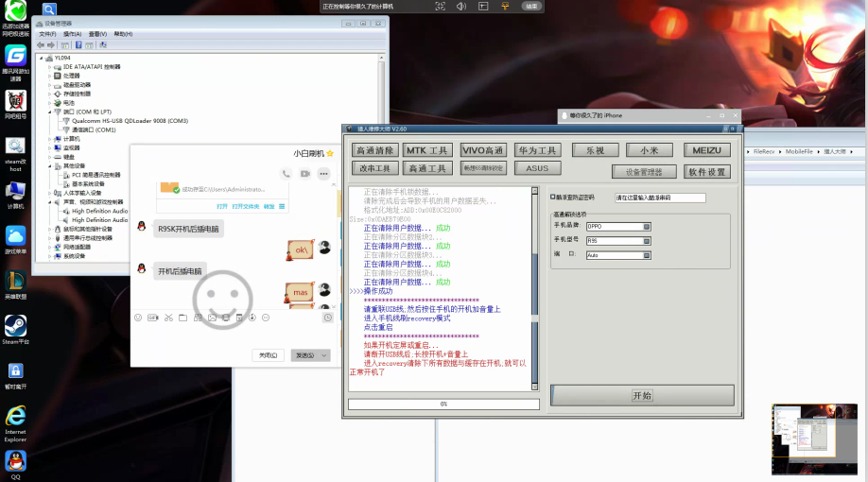
Task: Click the 设备管理器 button in repair tool
Action: pos(644,172)
